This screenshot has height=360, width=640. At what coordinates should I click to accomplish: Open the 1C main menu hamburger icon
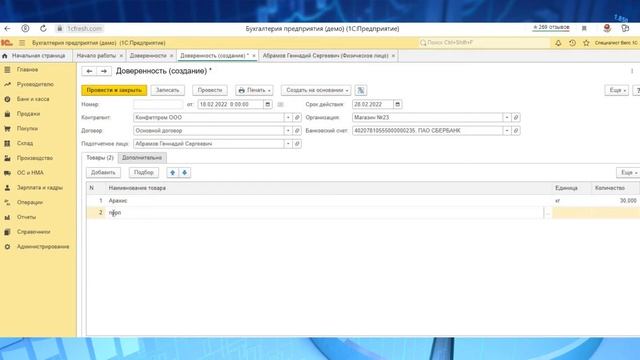point(22,43)
